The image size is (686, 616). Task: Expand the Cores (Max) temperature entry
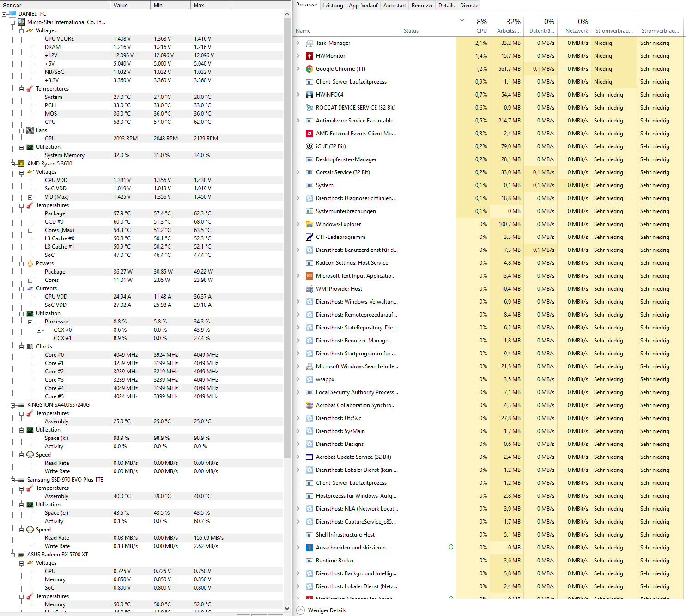click(30, 231)
